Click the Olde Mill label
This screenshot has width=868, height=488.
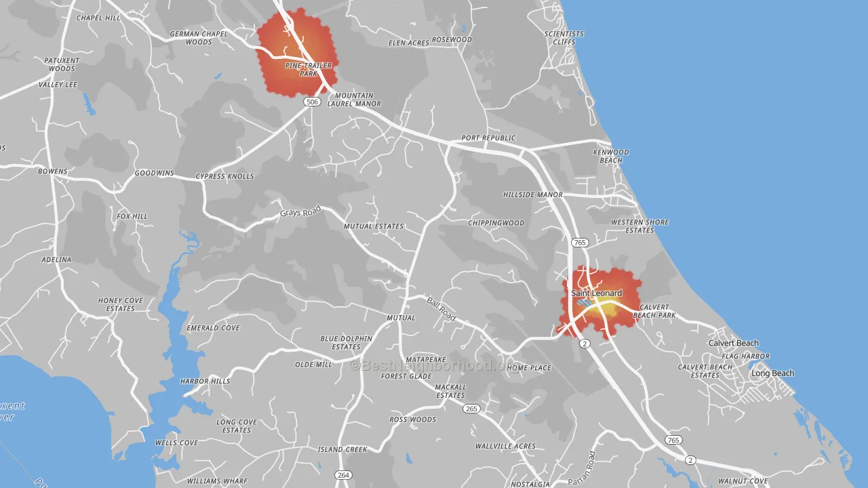314,365
